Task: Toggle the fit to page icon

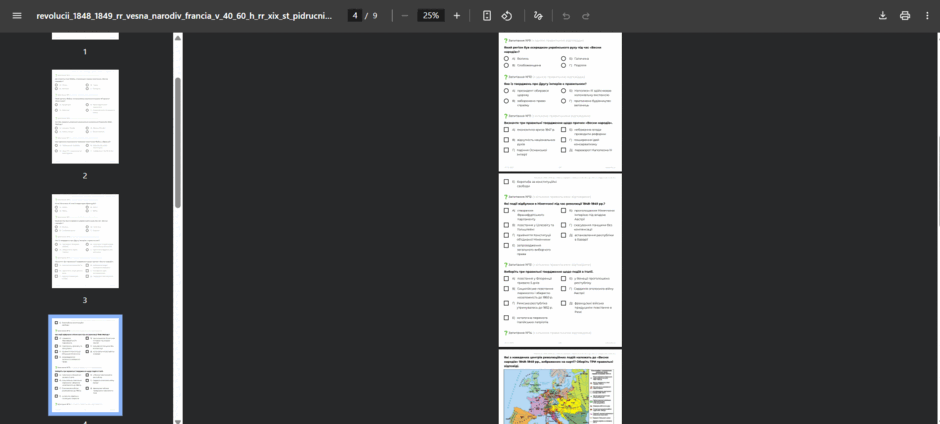Action: click(x=487, y=16)
